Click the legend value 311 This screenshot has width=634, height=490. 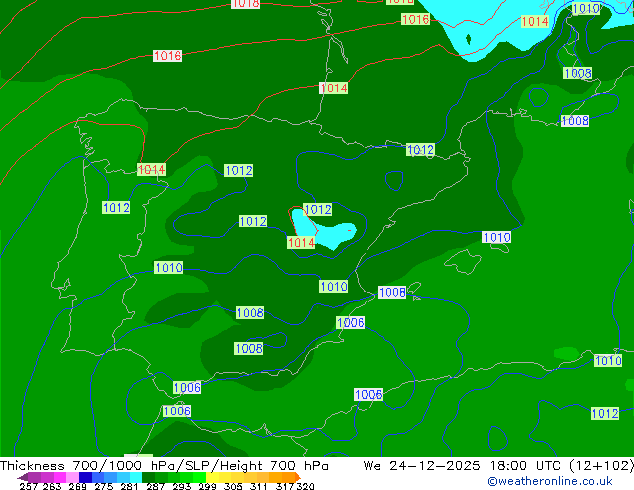258,486
